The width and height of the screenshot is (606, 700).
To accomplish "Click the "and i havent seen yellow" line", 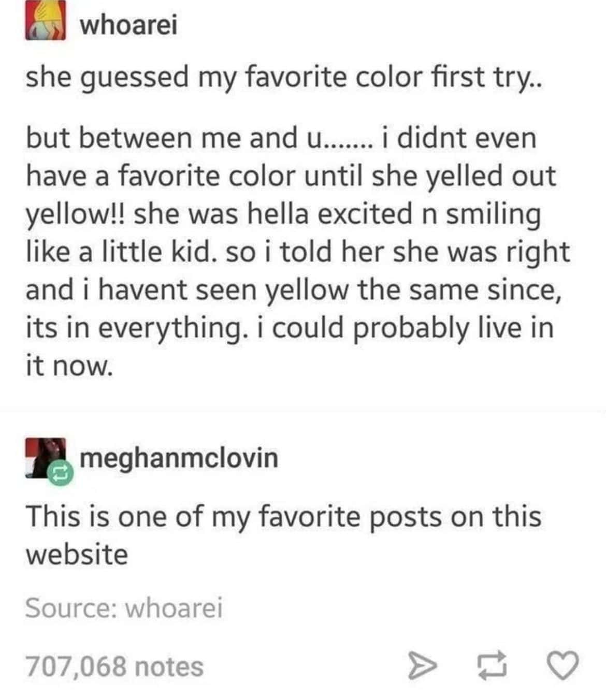I will pos(294,290).
